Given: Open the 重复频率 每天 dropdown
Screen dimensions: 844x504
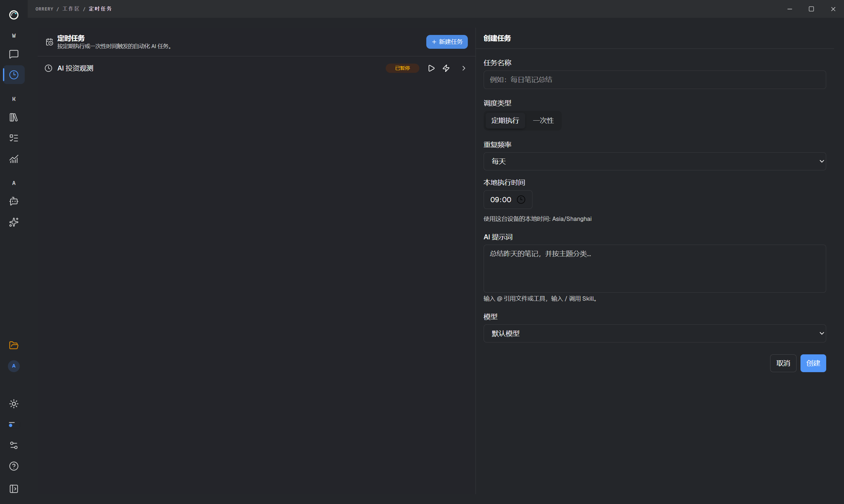Looking at the screenshot, I should click(x=654, y=161).
